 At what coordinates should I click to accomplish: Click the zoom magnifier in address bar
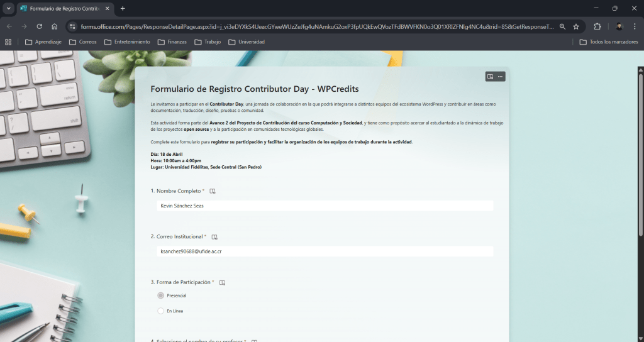tap(562, 26)
